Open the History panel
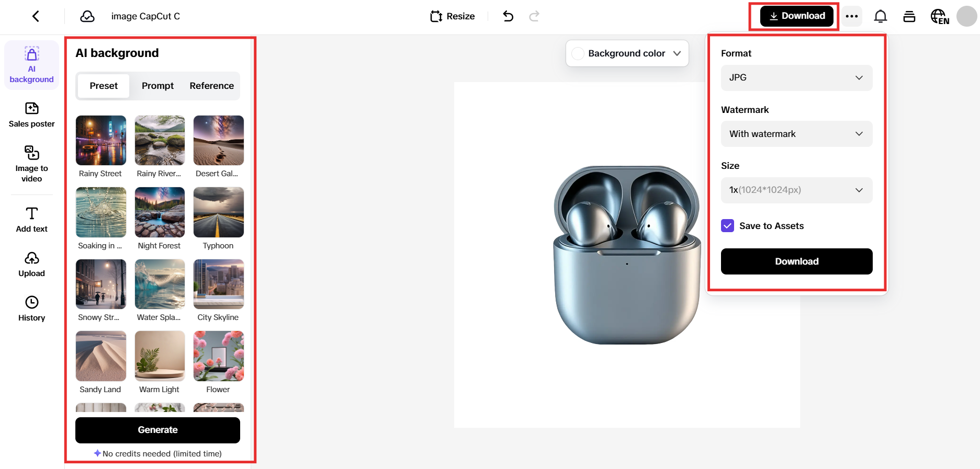Screen dimensions: 980x469 (x=32, y=309)
